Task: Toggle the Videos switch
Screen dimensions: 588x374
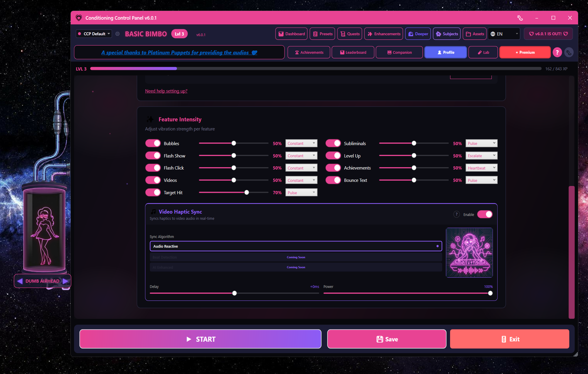Action: click(153, 180)
